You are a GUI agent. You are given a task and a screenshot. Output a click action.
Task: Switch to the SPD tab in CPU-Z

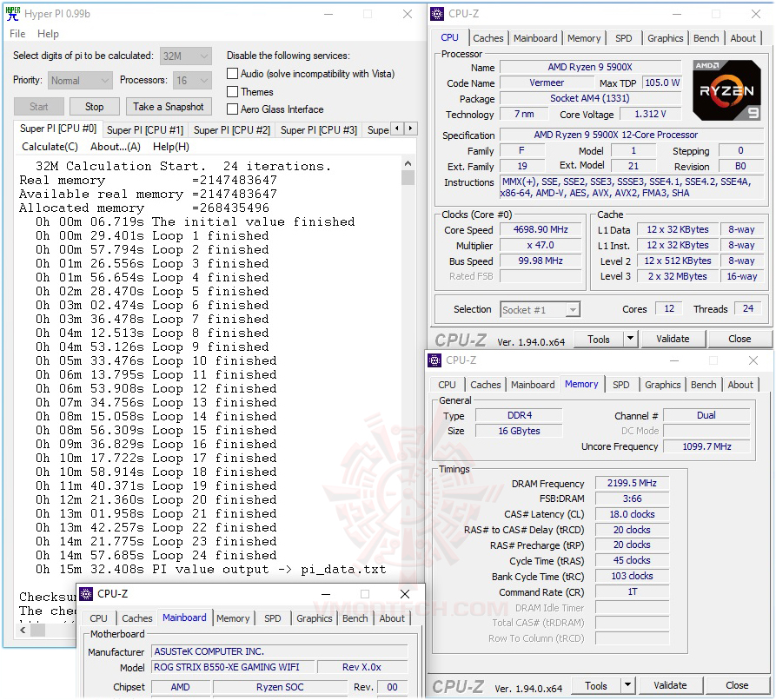(x=623, y=38)
